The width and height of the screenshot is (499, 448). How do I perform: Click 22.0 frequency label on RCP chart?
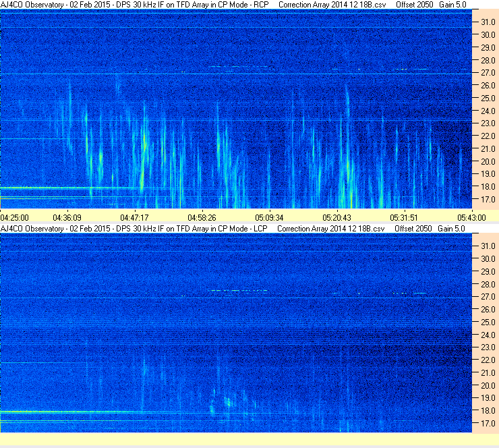tap(488, 136)
